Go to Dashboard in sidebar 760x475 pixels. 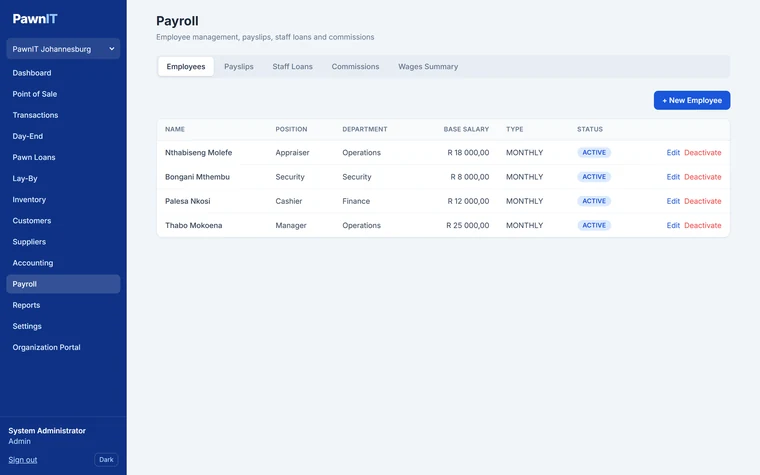[32, 73]
